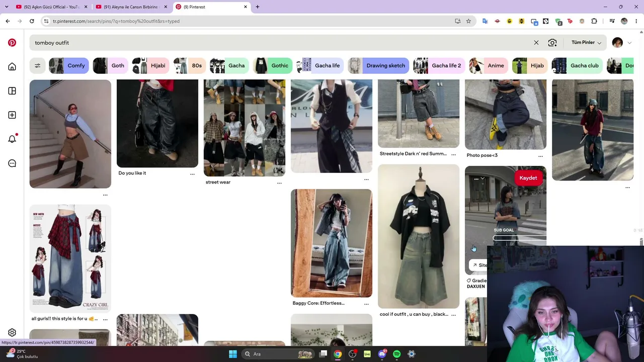Open the Pinterest home logo
644x362 pixels.
[12, 43]
